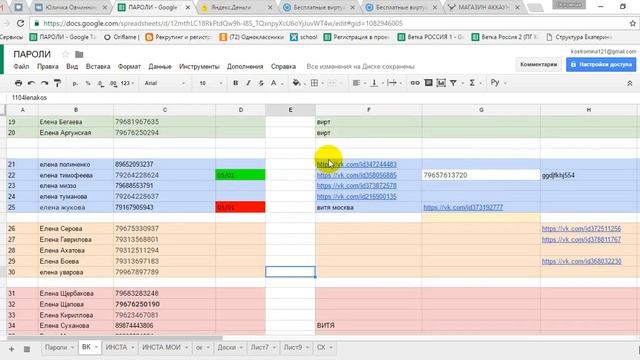This screenshot has width=640, height=360.
Task: Open vk.com link in елена мизо row
Action: coord(356,186)
